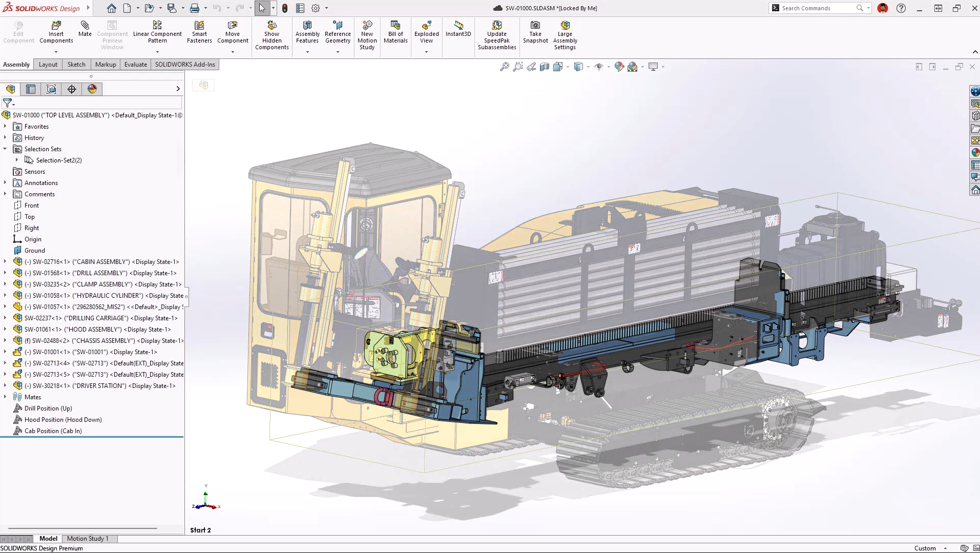Toggle Show Hidden Components
This screenshot has width=980, height=553.
point(272,31)
